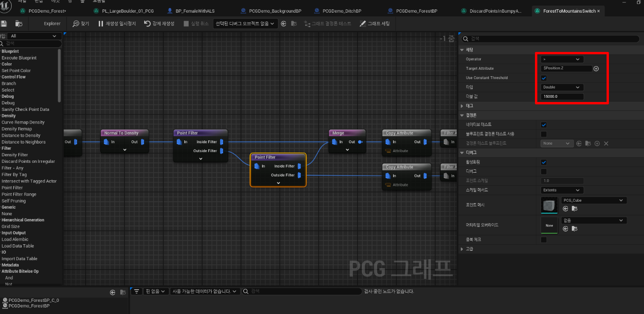644x314 pixels.
Task: Click browse folder icon next to debug dropdown
Action: click(x=294, y=23)
